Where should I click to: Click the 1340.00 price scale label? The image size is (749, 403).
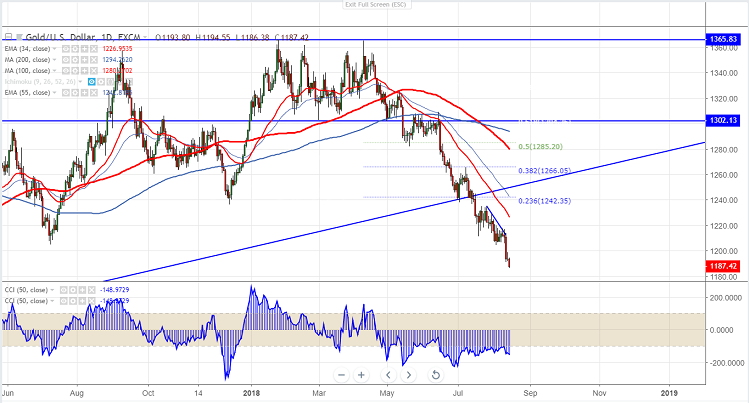(x=724, y=73)
